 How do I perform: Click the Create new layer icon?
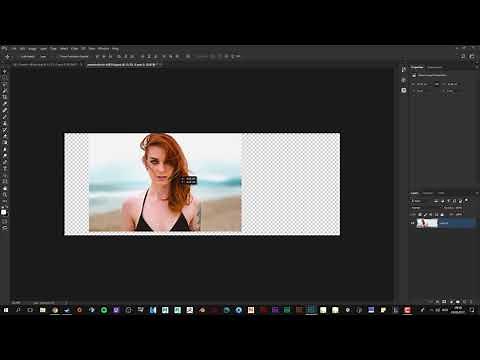click(x=464, y=302)
